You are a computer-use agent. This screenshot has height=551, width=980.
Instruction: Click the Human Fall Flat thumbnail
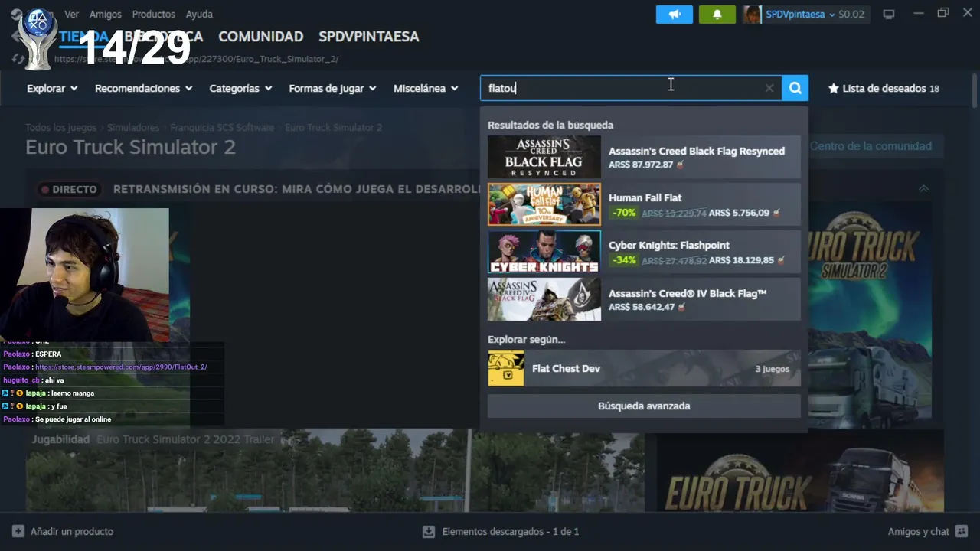point(544,204)
